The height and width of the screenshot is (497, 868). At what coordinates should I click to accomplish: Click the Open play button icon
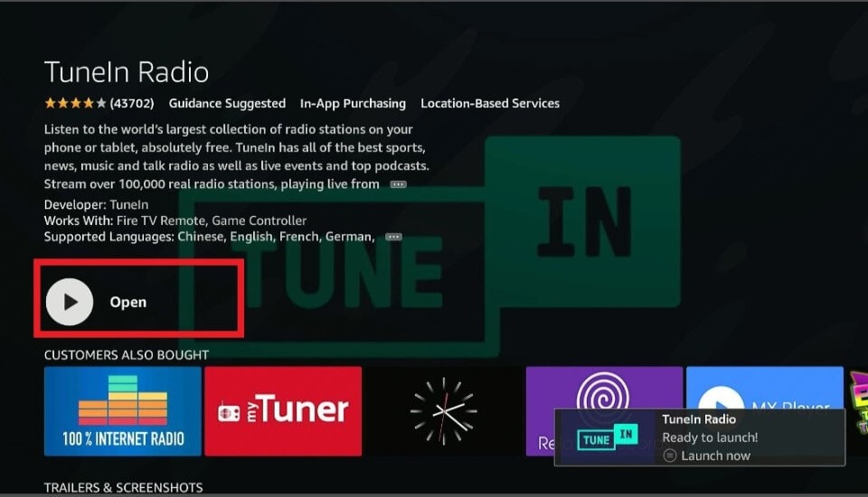pyautogui.click(x=70, y=302)
